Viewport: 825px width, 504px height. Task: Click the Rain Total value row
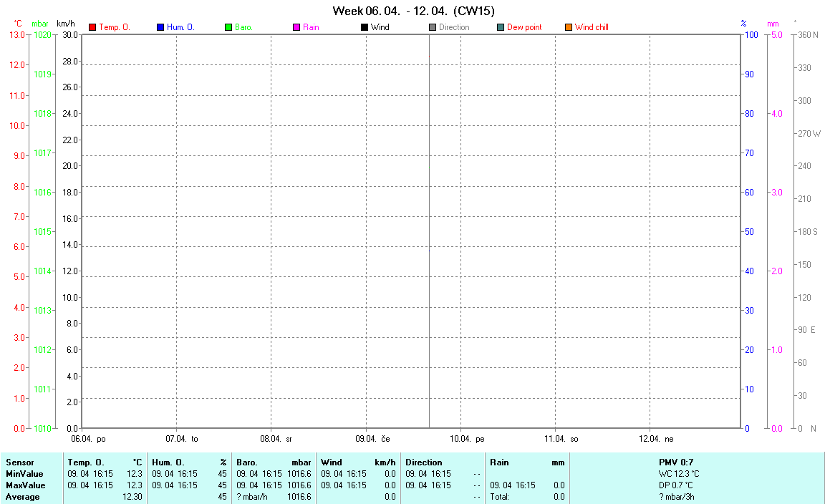click(x=527, y=497)
